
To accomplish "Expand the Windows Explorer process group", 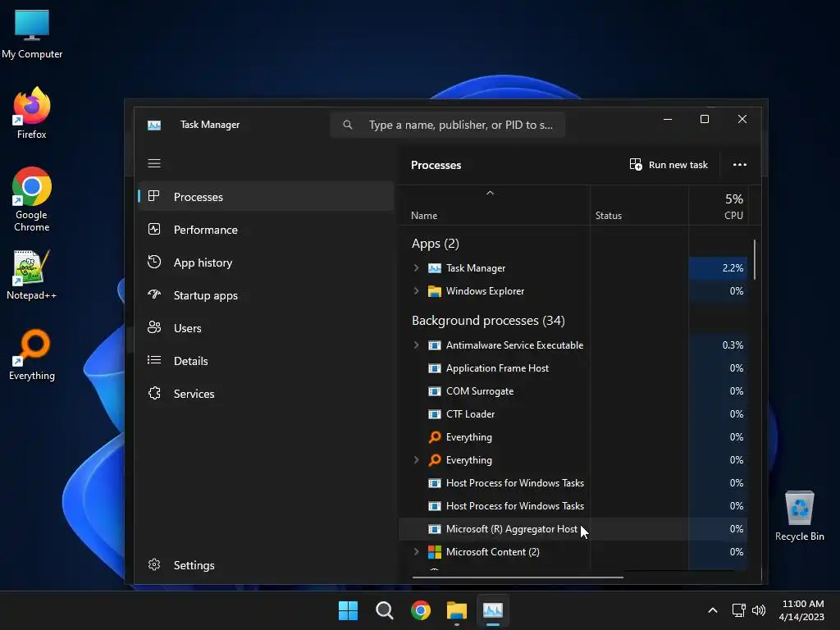I will 416,291.
